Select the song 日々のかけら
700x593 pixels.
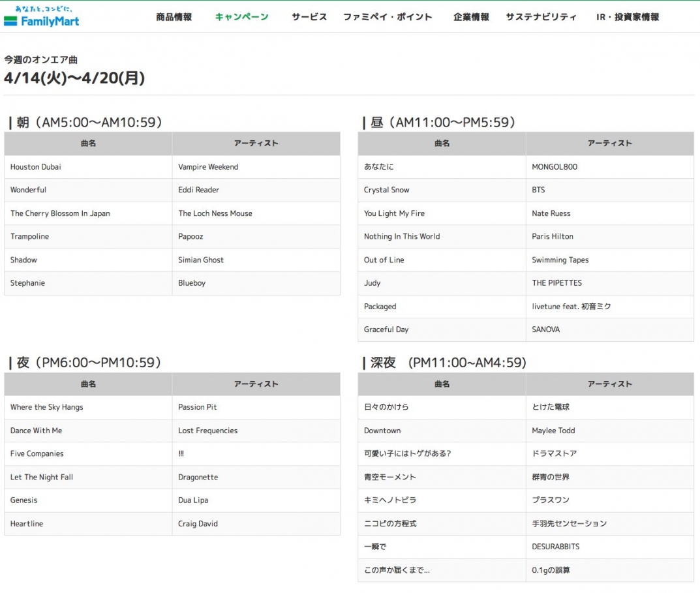tap(386, 407)
